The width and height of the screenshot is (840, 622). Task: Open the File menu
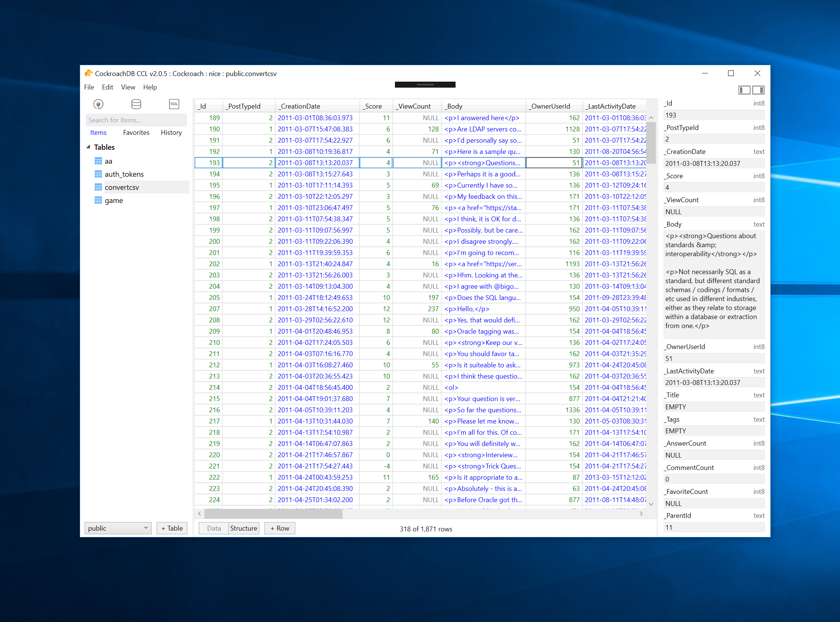pyautogui.click(x=89, y=87)
